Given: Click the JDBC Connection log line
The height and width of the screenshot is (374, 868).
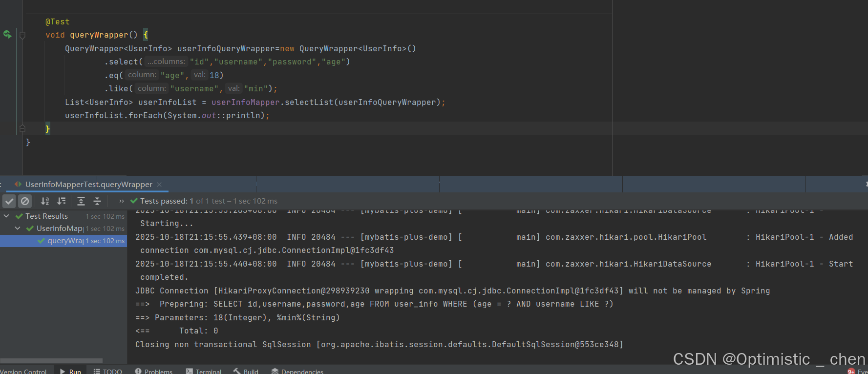Looking at the screenshot, I should [x=452, y=291].
